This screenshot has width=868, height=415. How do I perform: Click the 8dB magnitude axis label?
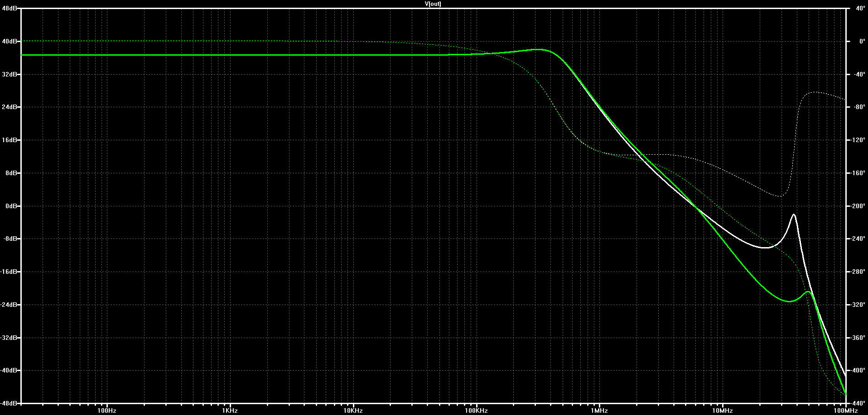pos(11,173)
